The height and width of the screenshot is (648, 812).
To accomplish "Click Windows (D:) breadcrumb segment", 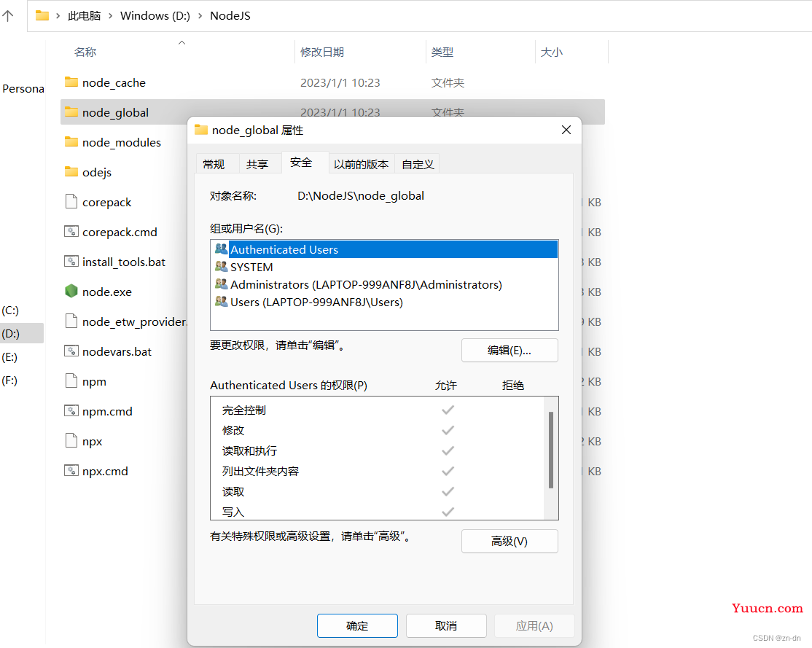I will [155, 15].
